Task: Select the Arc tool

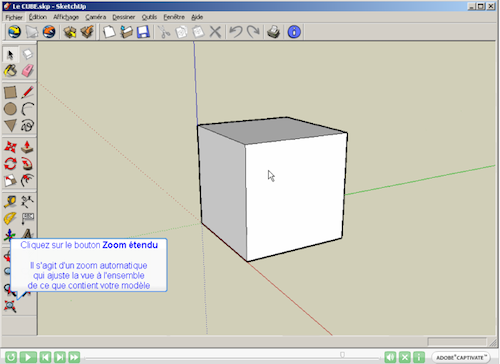Action: point(27,109)
